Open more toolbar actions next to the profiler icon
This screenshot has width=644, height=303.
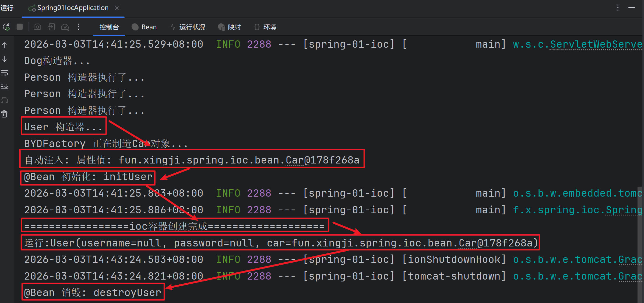pos(79,27)
